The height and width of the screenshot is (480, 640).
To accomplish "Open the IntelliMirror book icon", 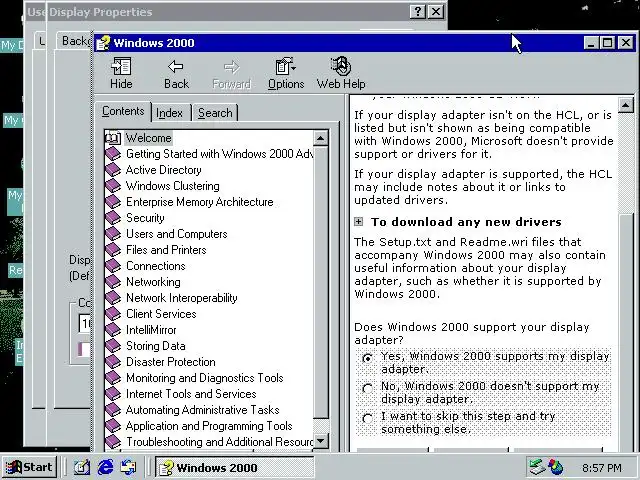I will click(113, 329).
